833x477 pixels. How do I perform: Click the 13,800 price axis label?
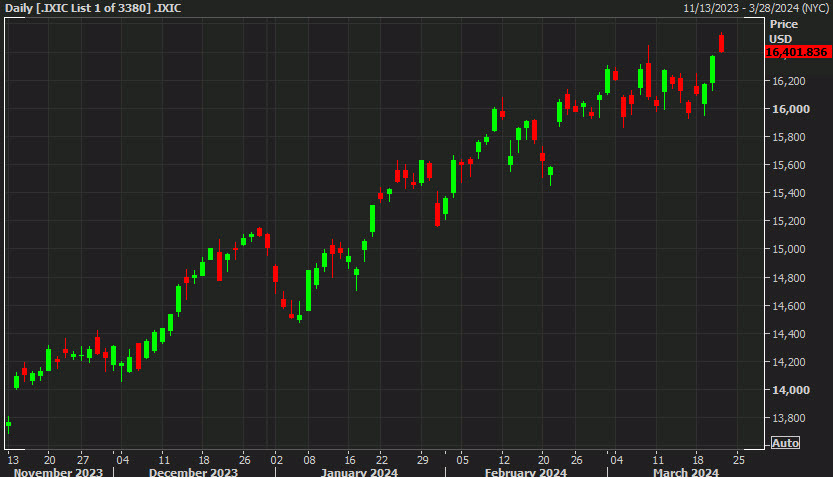click(x=788, y=418)
